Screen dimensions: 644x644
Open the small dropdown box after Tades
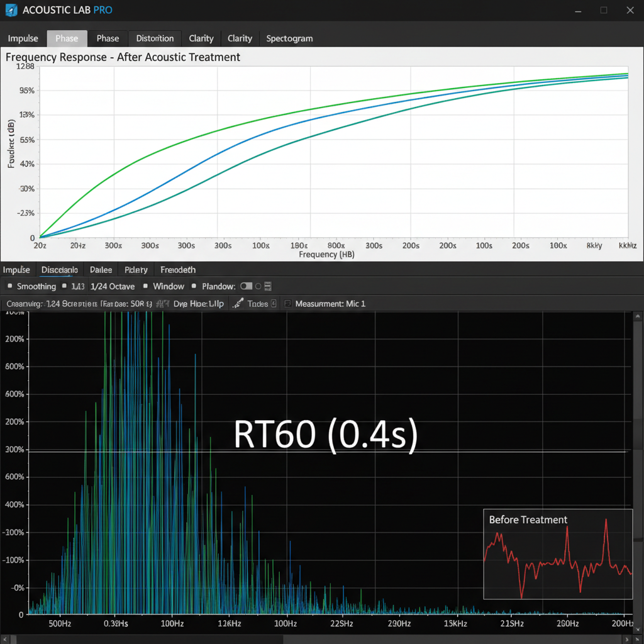click(x=274, y=304)
